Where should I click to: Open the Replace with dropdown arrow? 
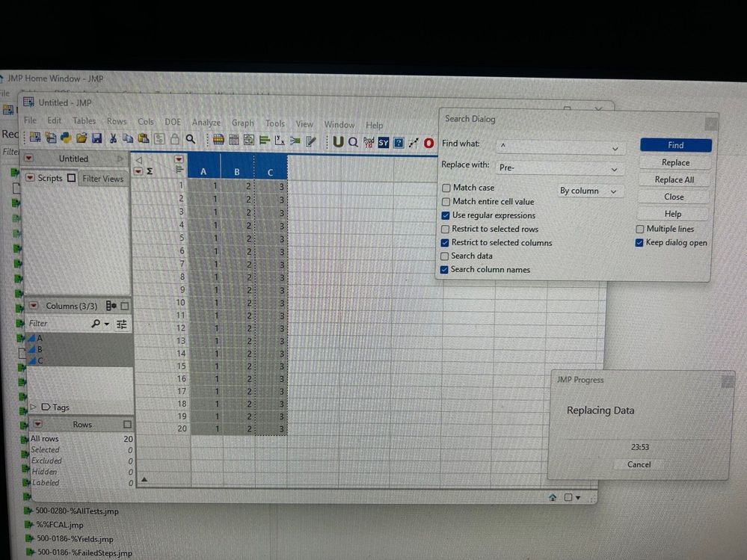614,170
